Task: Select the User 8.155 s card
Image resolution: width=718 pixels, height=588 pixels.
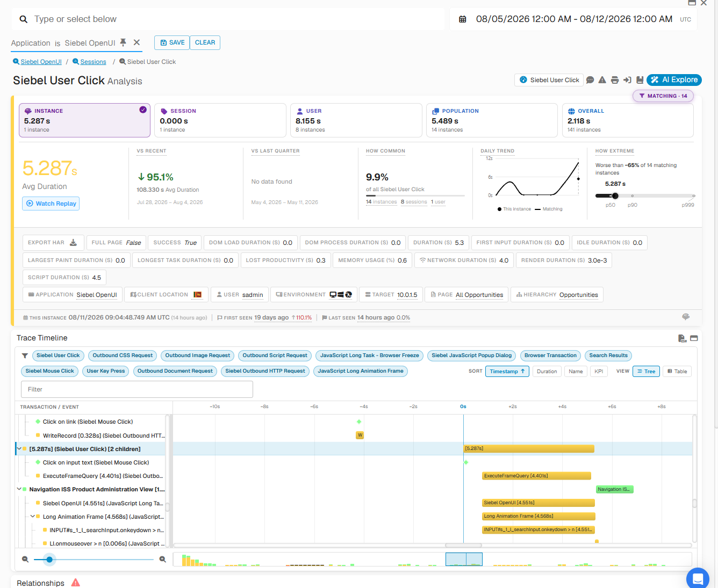Action: pyautogui.click(x=356, y=120)
